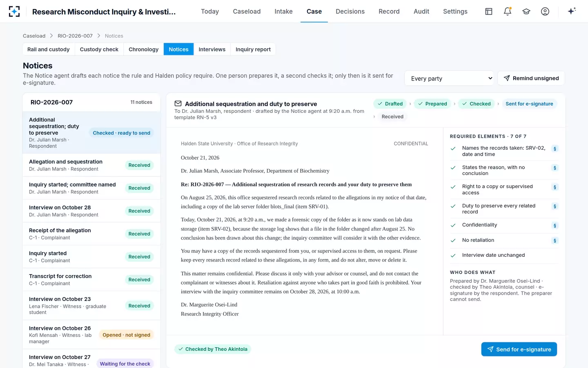Click the 'Checked by Theo Akintola' badge
The width and height of the screenshot is (588, 368).
[x=213, y=349]
